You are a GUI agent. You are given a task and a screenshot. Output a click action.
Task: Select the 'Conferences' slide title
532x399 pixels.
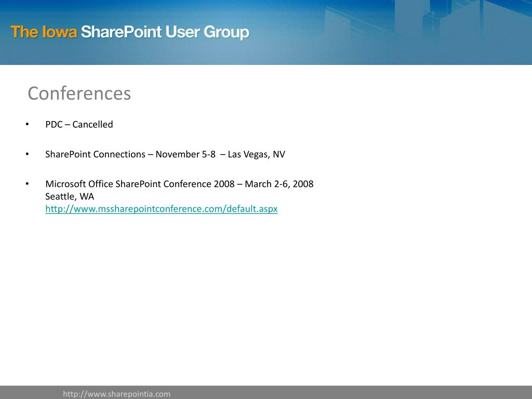coord(79,94)
